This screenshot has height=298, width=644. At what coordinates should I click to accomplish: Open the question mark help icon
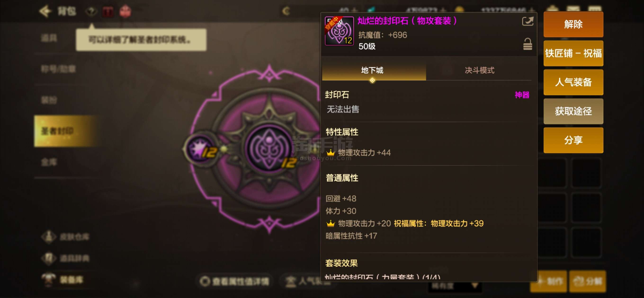pos(91,11)
